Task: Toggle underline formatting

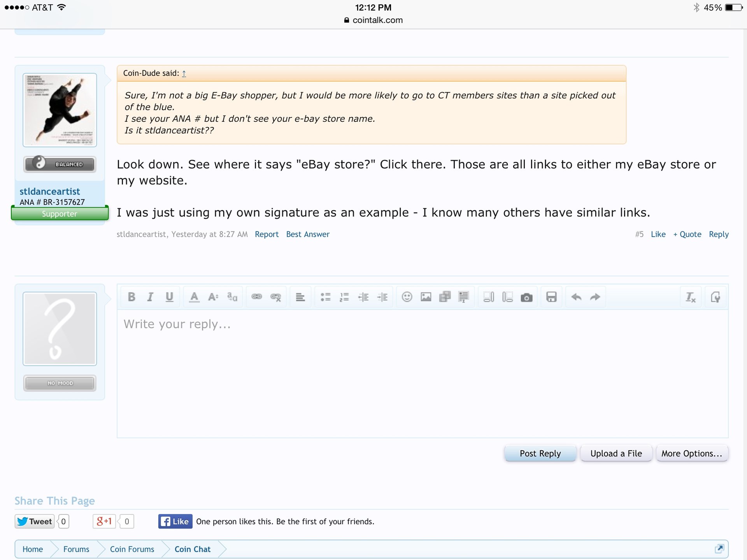Action: coord(169,297)
